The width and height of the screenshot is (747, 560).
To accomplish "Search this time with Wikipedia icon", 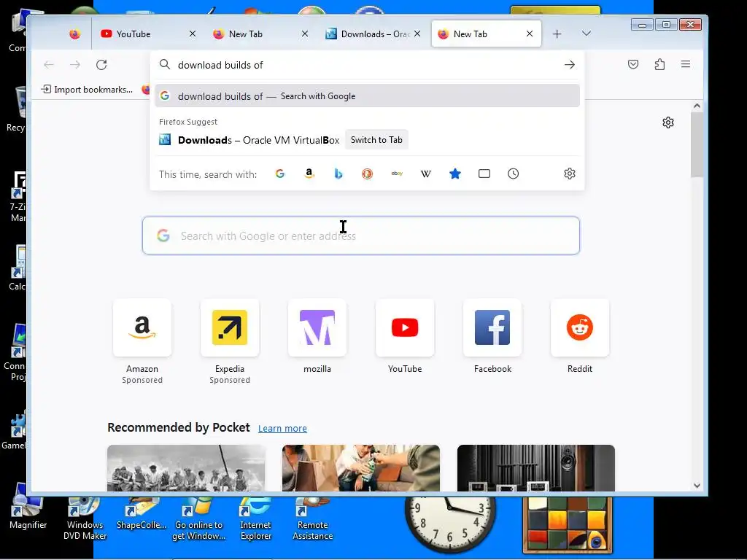I will 426,174.
